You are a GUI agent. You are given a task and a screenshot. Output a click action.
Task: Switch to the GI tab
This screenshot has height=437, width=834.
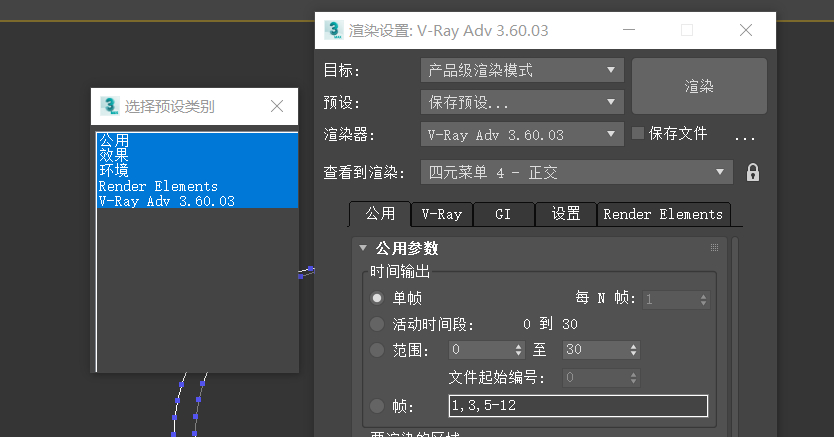[x=503, y=215]
